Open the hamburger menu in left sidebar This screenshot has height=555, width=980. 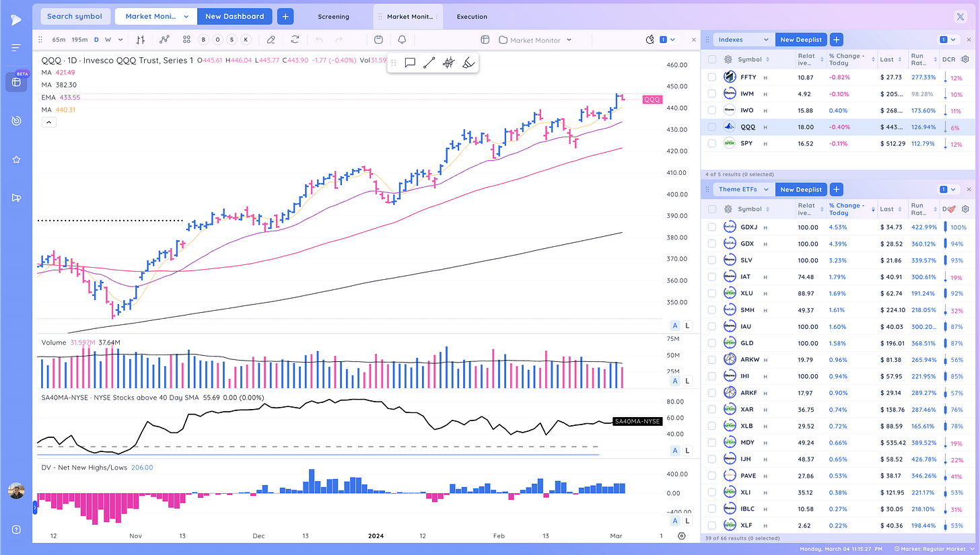point(16,47)
